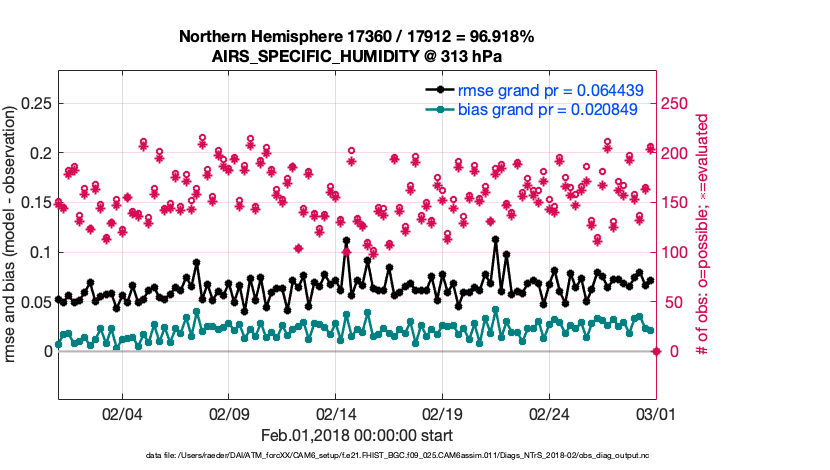830x470 pixels.
Task: Select the 'bias grand pr = 0.020849' legend text
Action: 548,109
